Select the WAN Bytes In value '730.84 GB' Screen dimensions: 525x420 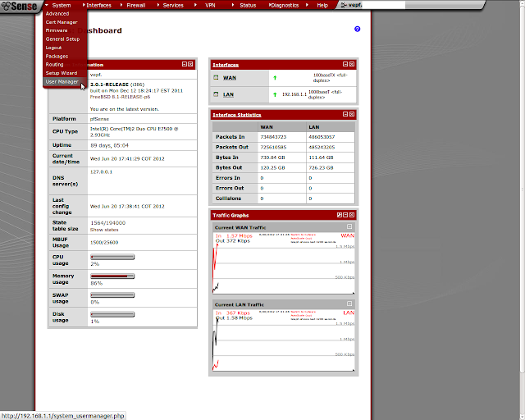(272, 157)
